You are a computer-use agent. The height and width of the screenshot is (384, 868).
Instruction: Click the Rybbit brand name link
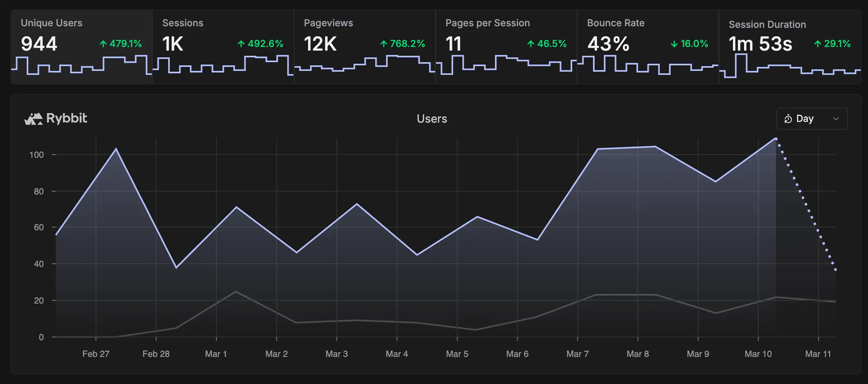pyautogui.click(x=67, y=118)
